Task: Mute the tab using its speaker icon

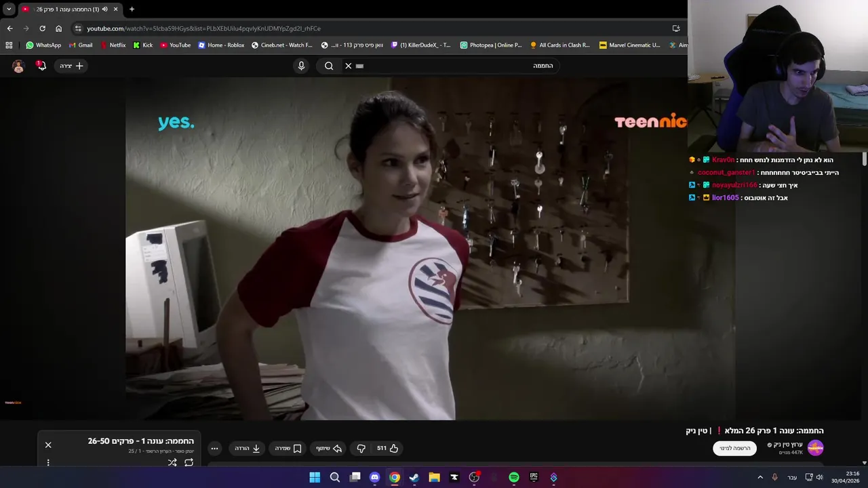Action: point(104,9)
